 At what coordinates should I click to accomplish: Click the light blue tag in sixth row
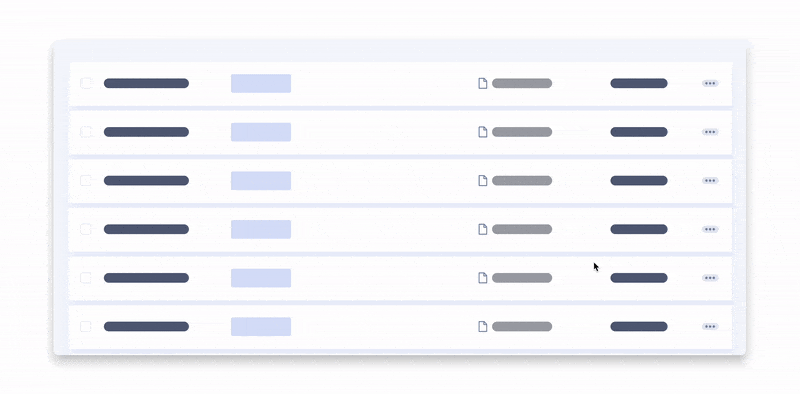click(x=261, y=327)
